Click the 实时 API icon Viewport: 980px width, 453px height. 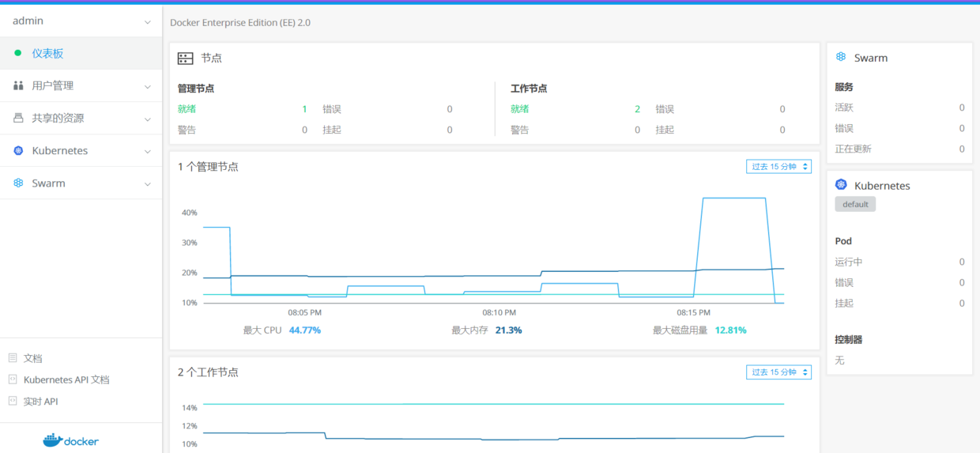click(x=13, y=401)
